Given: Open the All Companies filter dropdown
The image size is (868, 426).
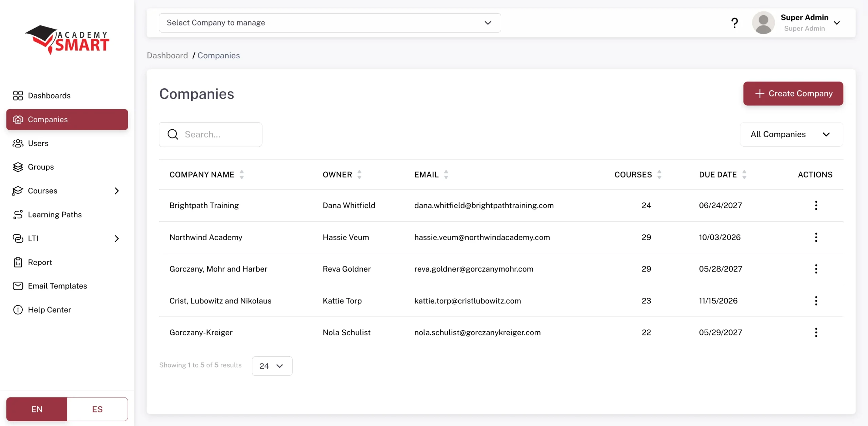Looking at the screenshot, I should [791, 134].
